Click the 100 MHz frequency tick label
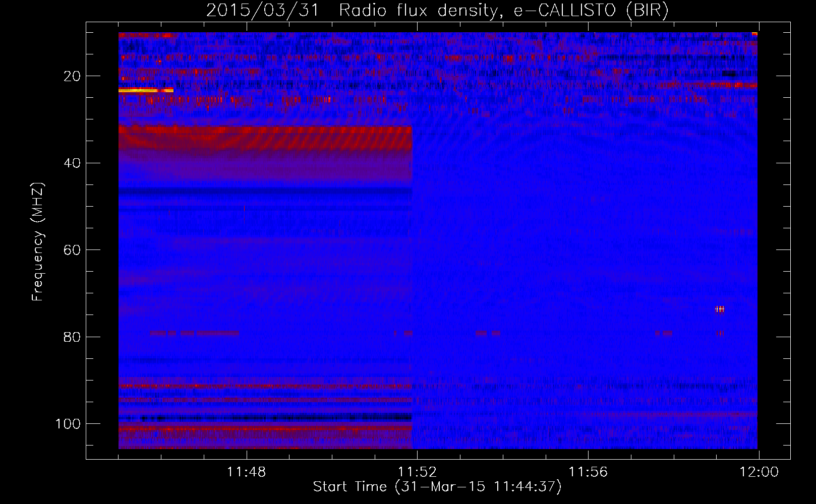Viewport: 816px width, 504px height. [68, 423]
